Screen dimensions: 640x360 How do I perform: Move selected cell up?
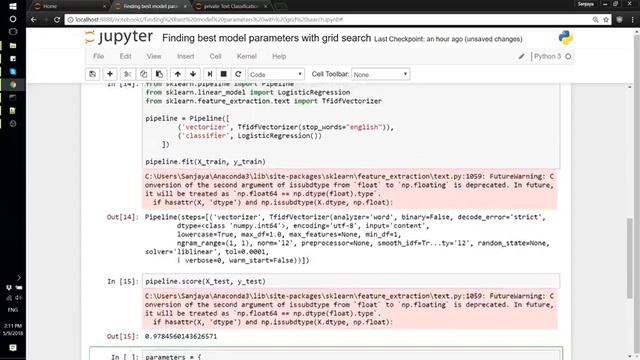pos(178,74)
